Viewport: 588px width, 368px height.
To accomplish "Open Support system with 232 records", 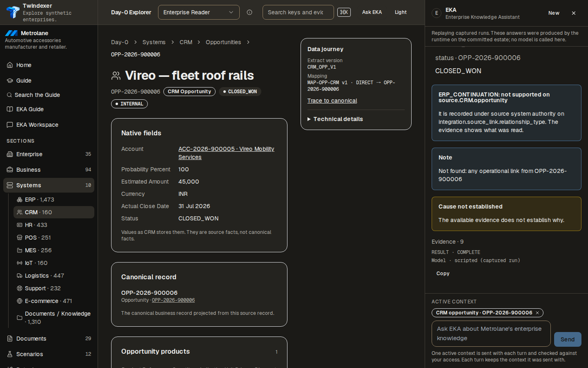I will (x=54, y=288).
